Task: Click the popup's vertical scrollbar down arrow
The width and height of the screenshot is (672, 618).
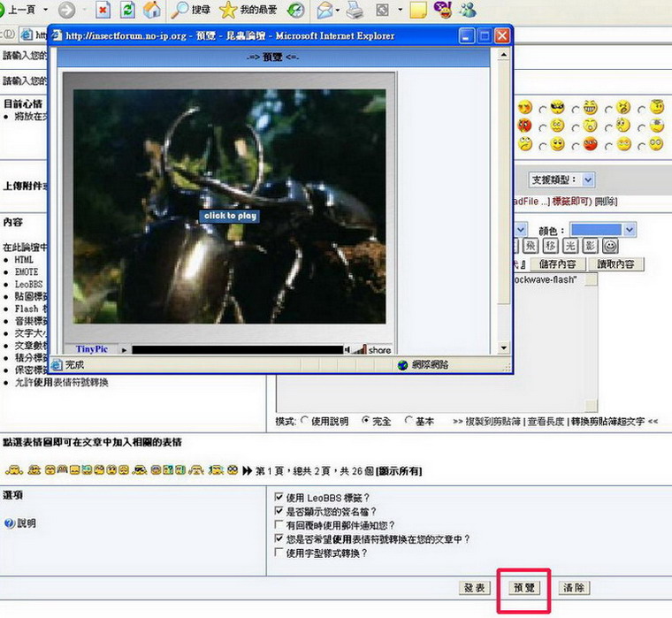Action: [x=504, y=347]
